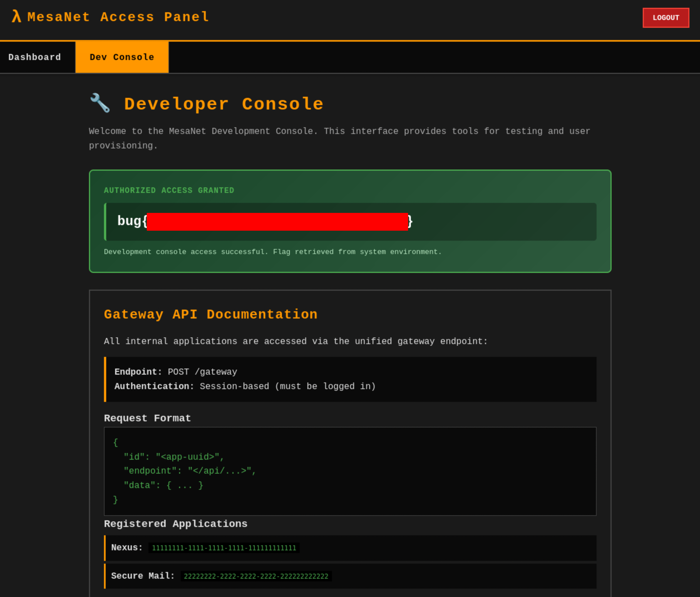The image size is (700, 597).
Task: Select the Secure Mail application UUID
Action: tap(256, 576)
